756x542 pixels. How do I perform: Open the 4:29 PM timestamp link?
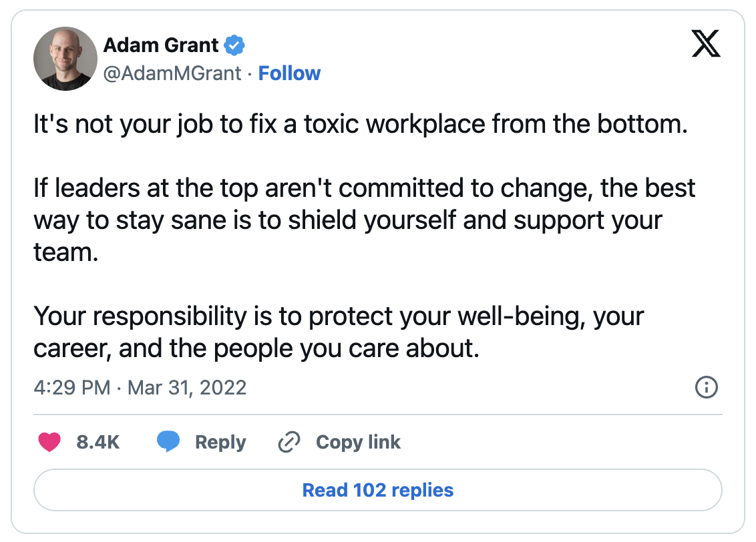pyautogui.click(x=72, y=388)
